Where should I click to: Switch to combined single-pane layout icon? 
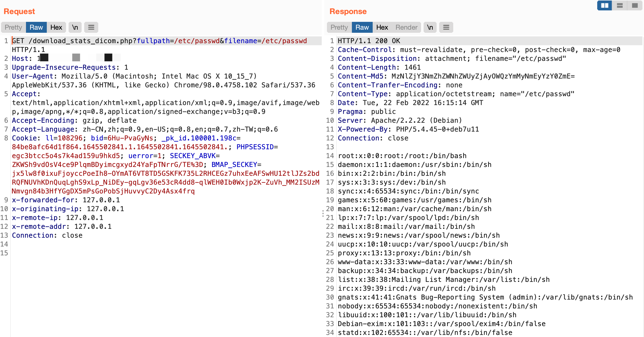635,5
